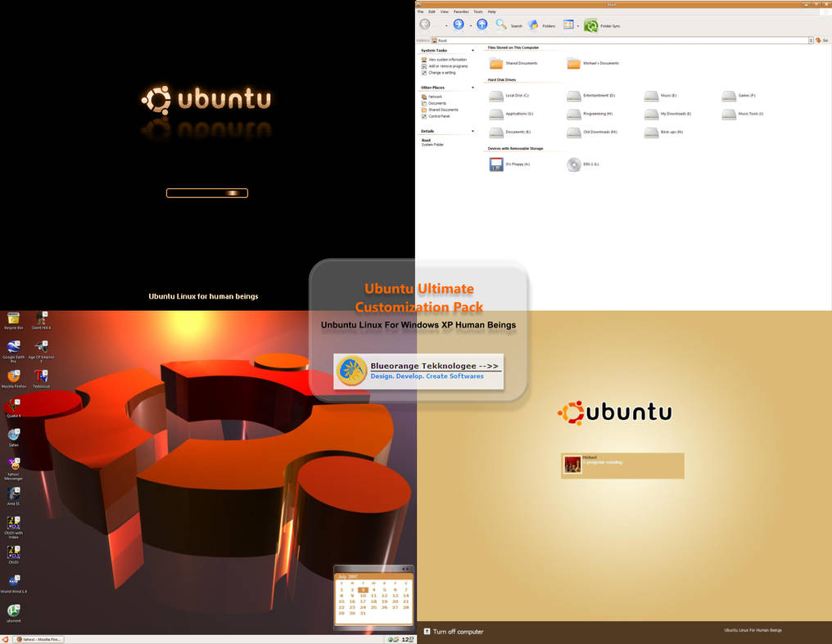The width and height of the screenshot is (832, 644).
Task: Open Mozilla Firefox from the desktop
Action: click(x=12, y=378)
